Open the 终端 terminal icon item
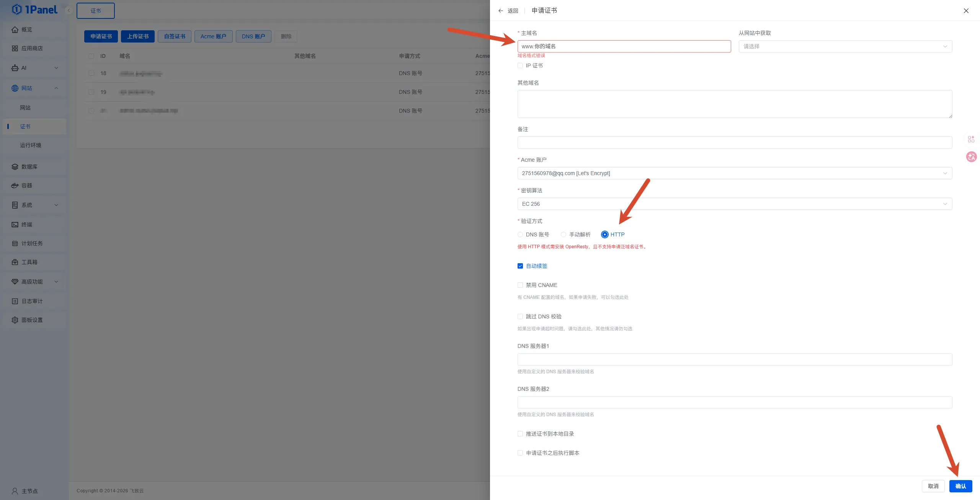The image size is (980, 500). coord(15,225)
